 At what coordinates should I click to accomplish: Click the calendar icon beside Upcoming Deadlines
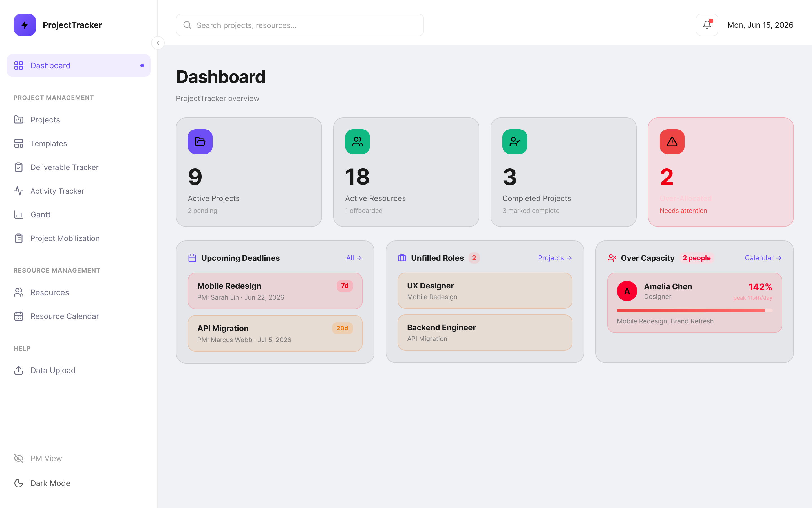point(192,258)
